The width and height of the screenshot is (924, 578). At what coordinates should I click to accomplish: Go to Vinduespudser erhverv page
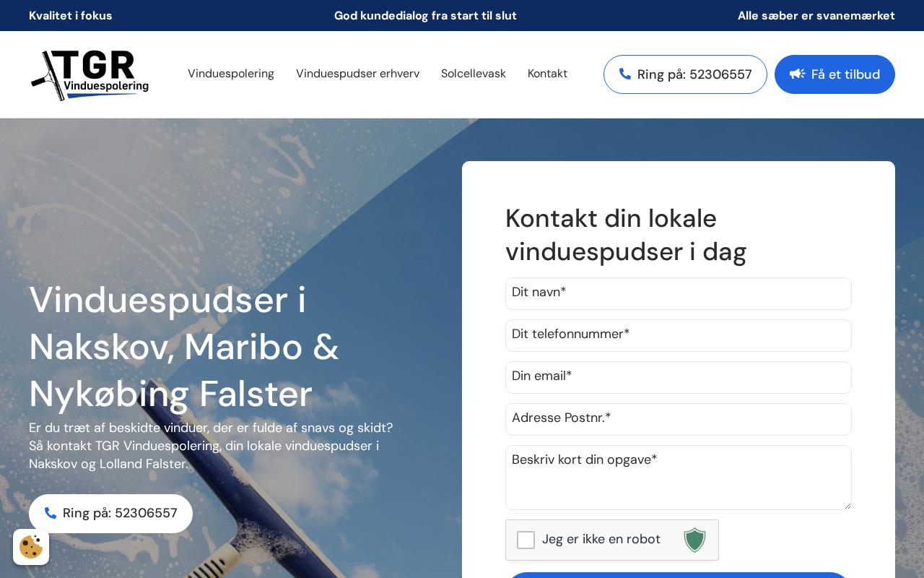(x=357, y=74)
